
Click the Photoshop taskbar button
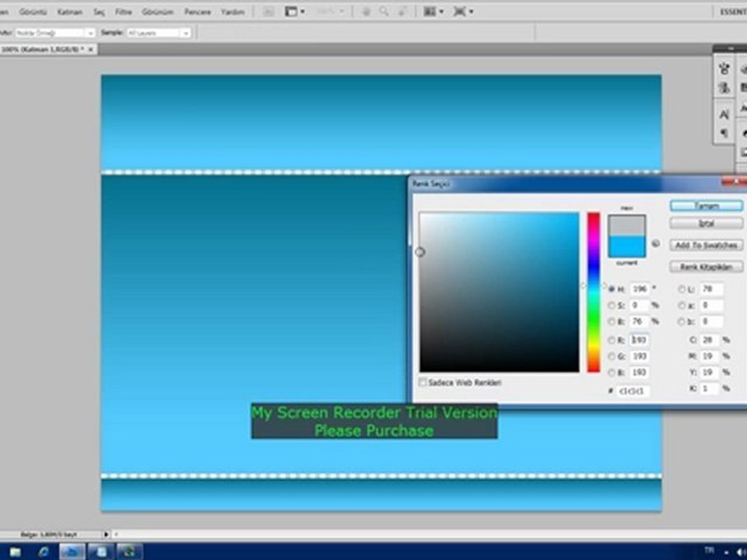point(72,551)
